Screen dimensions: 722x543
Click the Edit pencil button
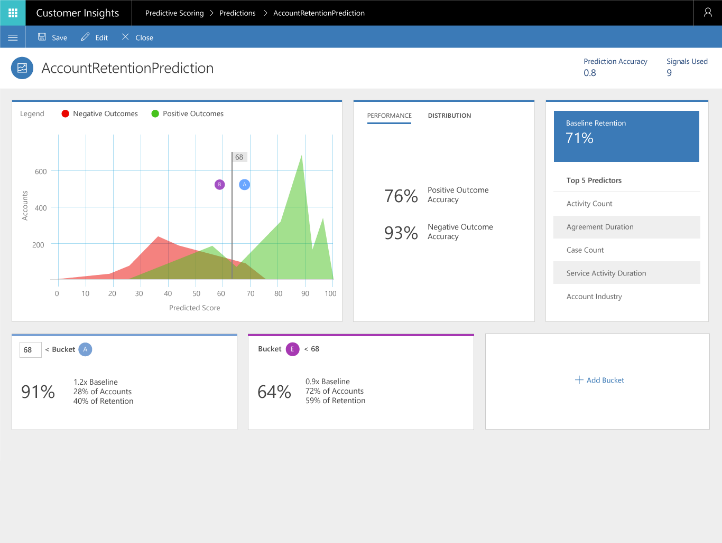coord(94,37)
